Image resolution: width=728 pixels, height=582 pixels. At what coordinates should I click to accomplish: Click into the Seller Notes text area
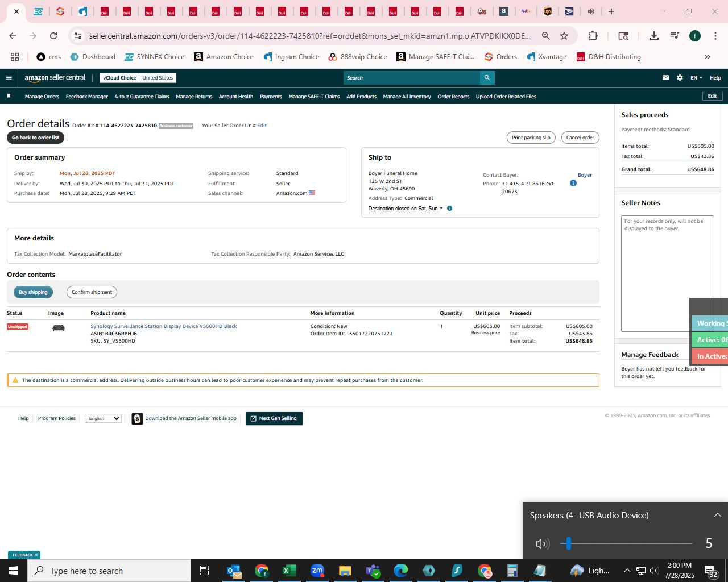tap(667, 273)
